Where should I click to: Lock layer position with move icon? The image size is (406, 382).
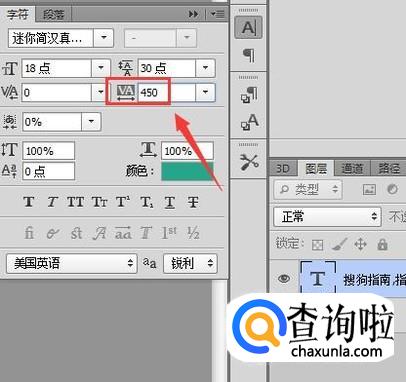pyautogui.click(x=360, y=244)
